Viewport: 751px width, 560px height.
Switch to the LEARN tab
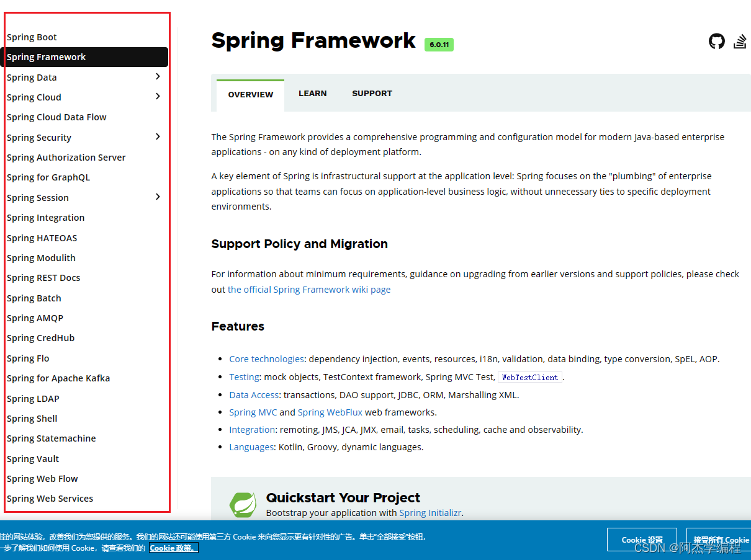pyautogui.click(x=312, y=93)
